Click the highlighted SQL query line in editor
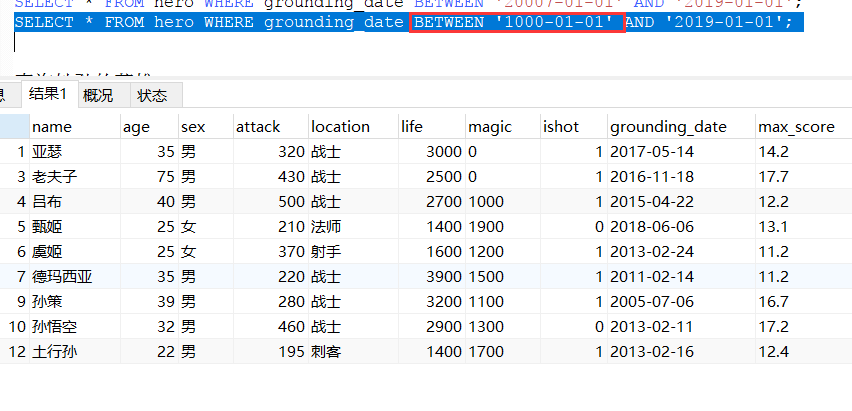The height and width of the screenshot is (411, 852). point(409,22)
